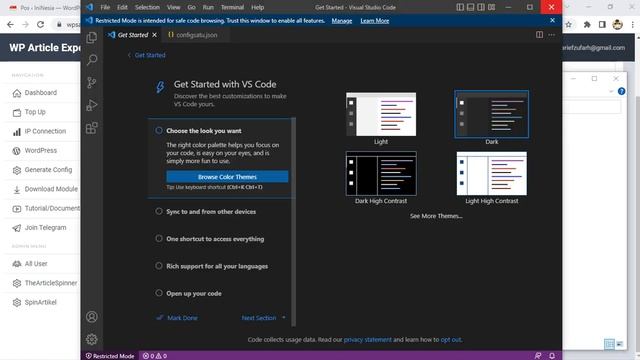Open the Extensions view
Screen dimensions: 640x360
tap(92, 128)
